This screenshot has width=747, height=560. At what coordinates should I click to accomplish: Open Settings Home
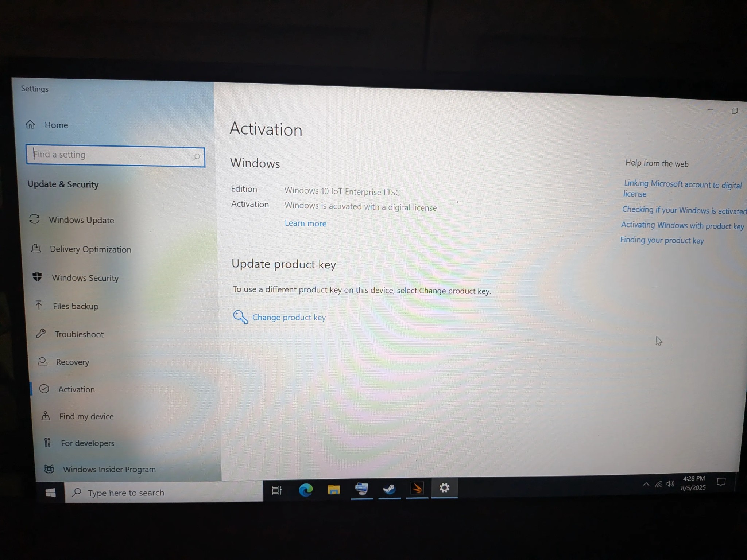click(x=47, y=125)
